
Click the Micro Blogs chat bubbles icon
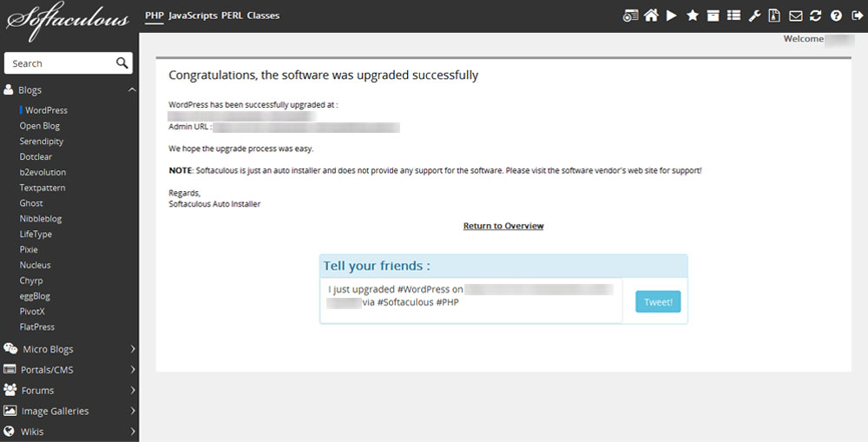[x=10, y=348]
